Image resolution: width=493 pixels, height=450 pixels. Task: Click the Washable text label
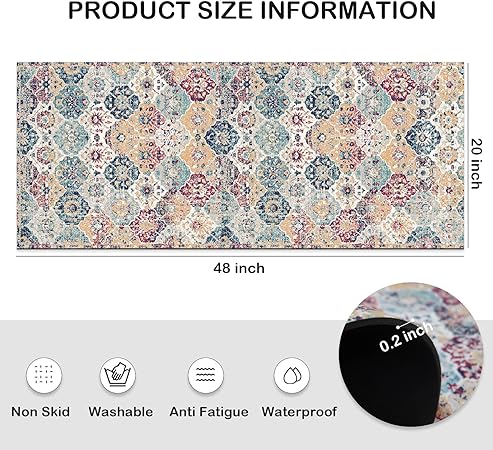click(121, 412)
